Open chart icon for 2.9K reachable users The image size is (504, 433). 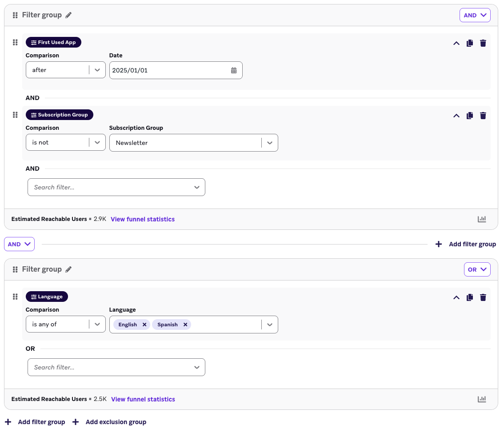point(482,219)
